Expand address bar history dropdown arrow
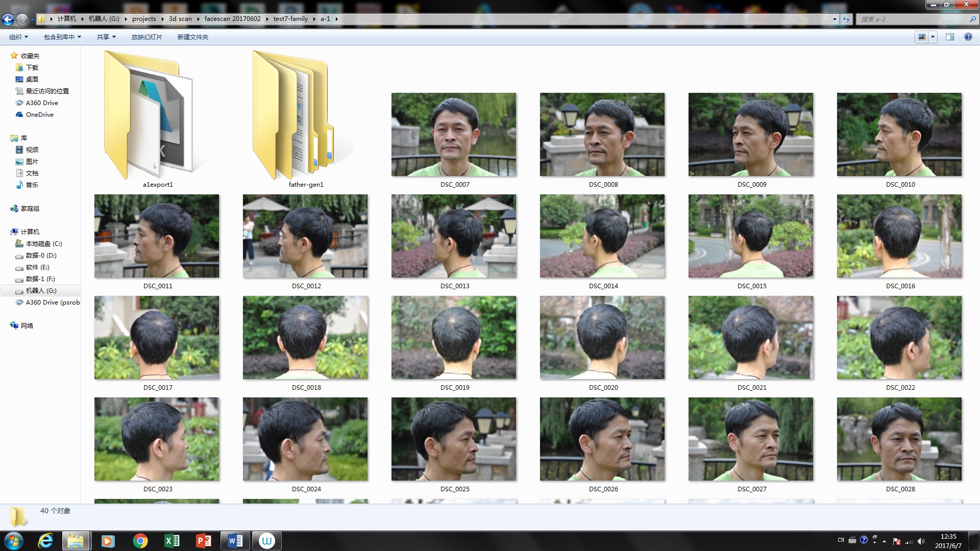 point(835,19)
